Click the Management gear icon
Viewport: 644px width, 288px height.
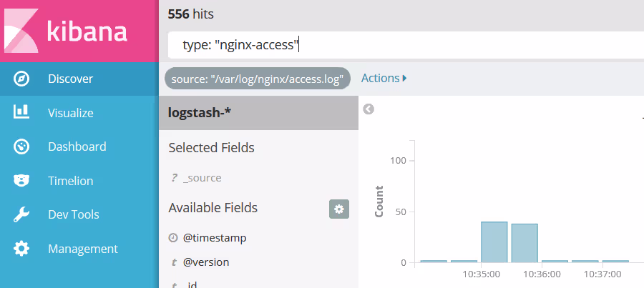point(21,249)
